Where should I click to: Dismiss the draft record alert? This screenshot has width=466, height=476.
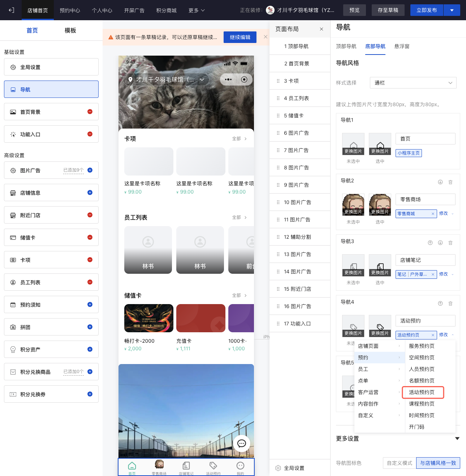[x=266, y=37]
